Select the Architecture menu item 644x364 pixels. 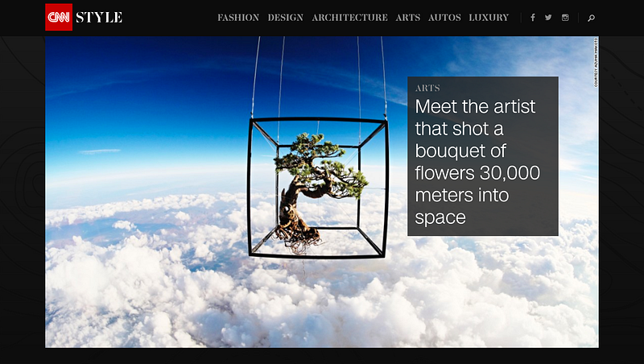click(x=349, y=18)
